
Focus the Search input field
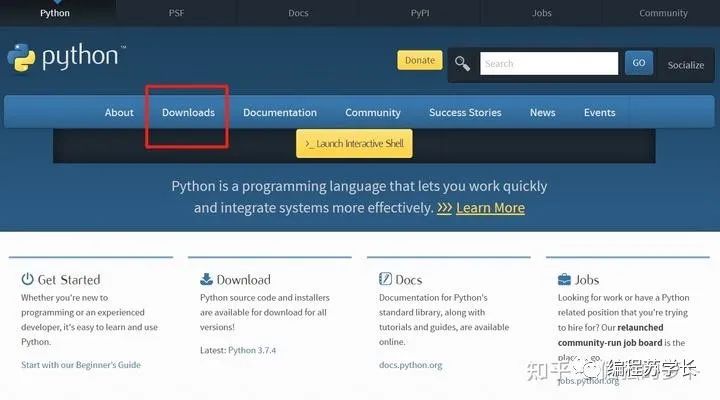[549, 63]
